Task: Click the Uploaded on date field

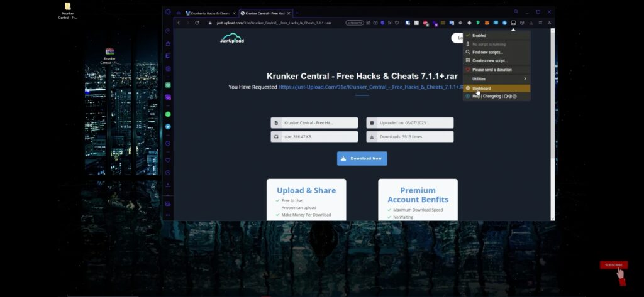Action: [x=410, y=122]
